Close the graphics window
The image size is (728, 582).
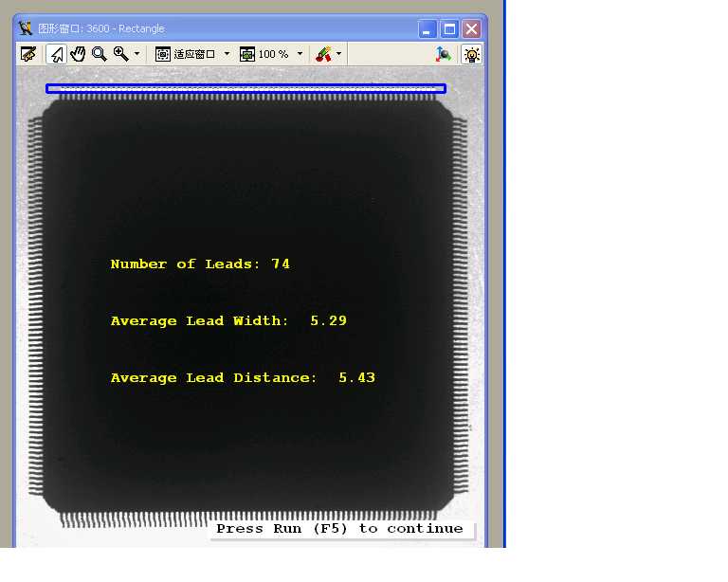pos(472,28)
